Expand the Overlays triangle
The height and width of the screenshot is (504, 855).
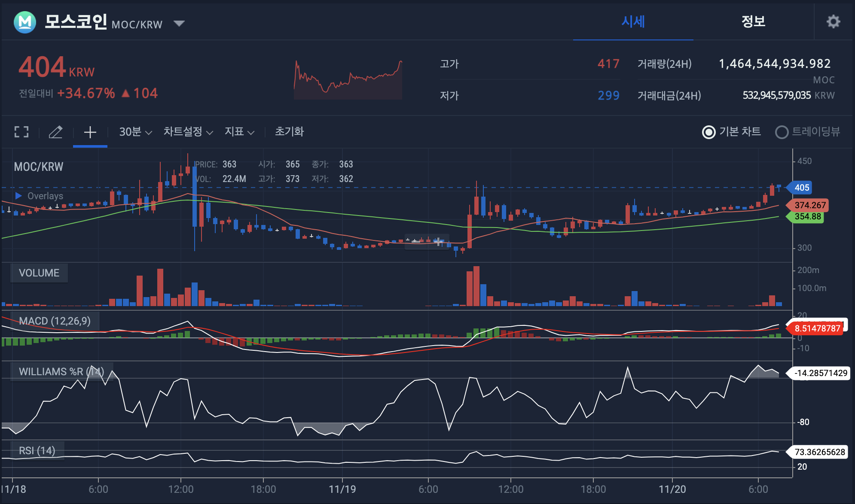click(x=18, y=196)
